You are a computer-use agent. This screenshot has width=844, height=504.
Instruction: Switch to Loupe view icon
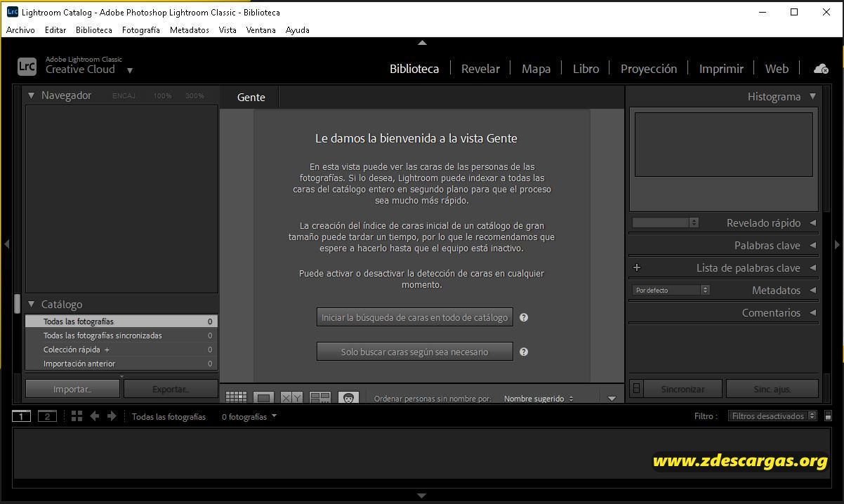[263, 397]
